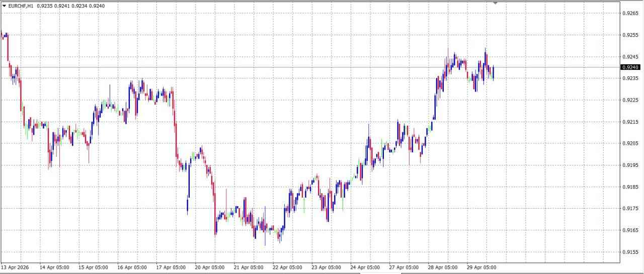Click the 0.9155 price level label
The width and height of the screenshot is (644, 274).
(x=630, y=252)
